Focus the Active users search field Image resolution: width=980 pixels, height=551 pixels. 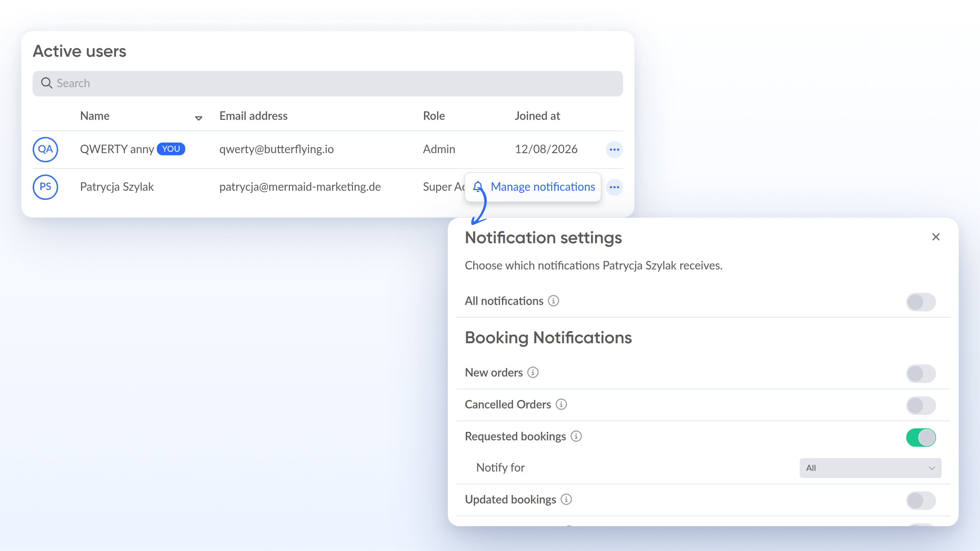tap(327, 83)
